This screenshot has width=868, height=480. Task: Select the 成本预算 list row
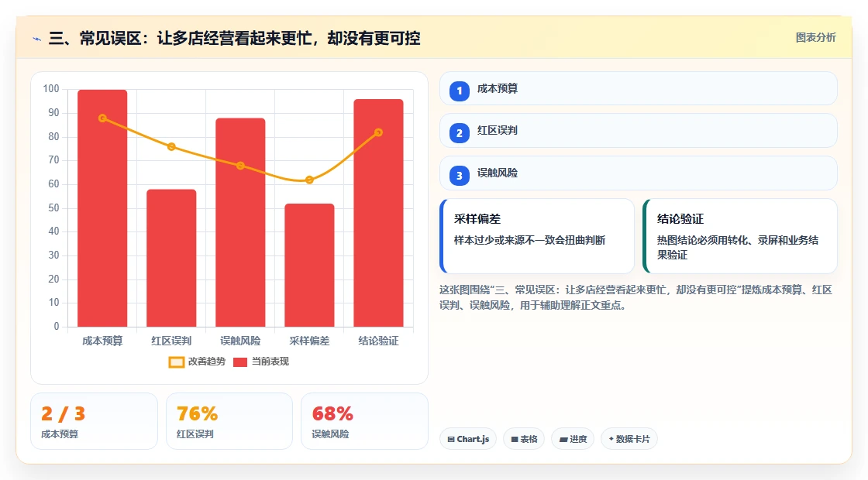click(639, 88)
